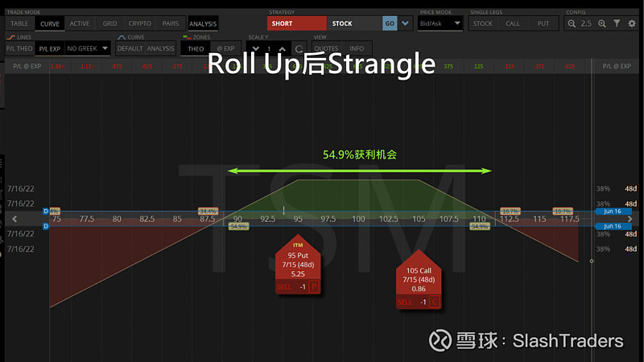Toggle the THEO zones option

(196, 48)
